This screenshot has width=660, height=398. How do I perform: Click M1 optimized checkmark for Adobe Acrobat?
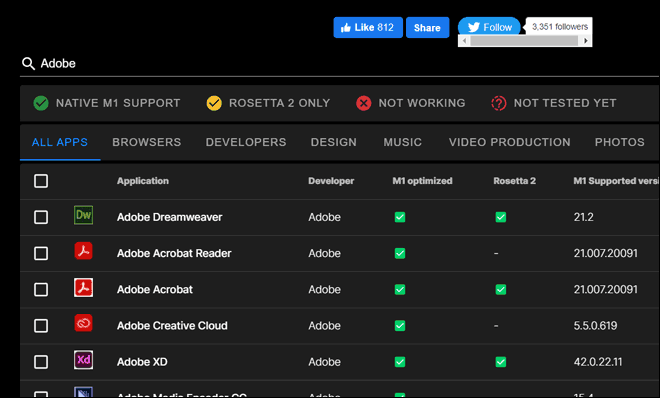(x=400, y=289)
